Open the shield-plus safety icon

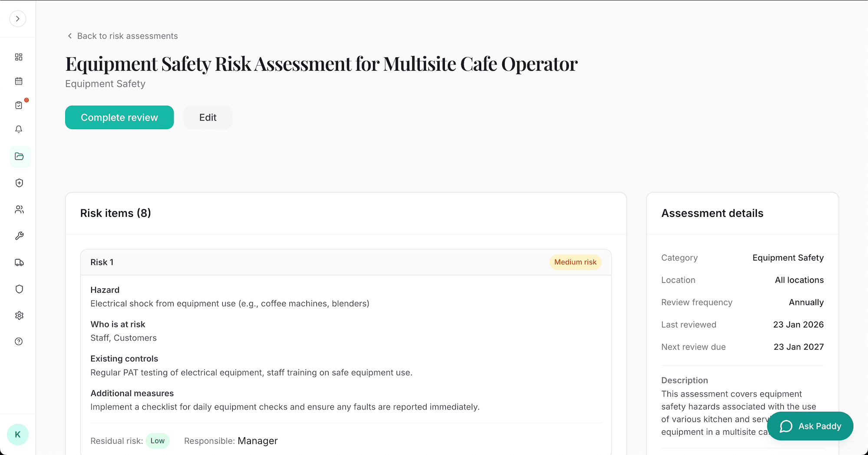coord(19,183)
